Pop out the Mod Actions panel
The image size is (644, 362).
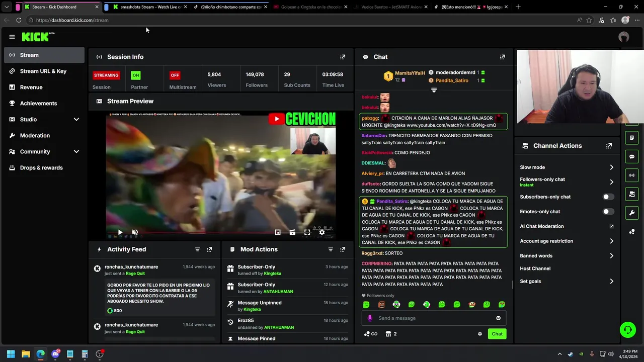coord(343,249)
